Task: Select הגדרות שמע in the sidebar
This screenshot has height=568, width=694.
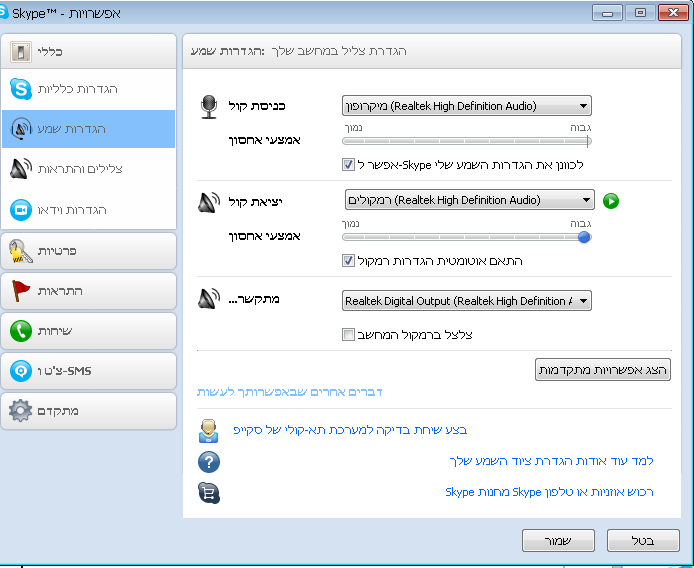Action: [89, 129]
